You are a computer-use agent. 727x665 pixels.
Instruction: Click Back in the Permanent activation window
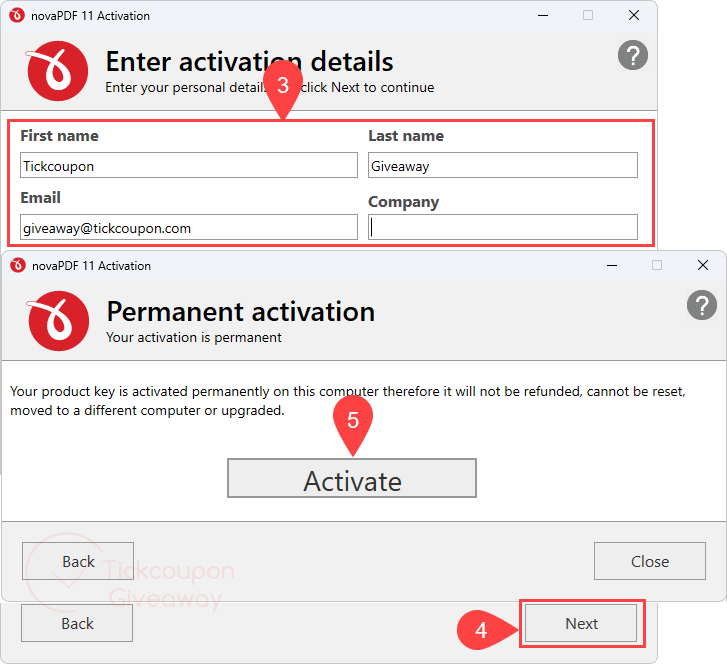78,561
